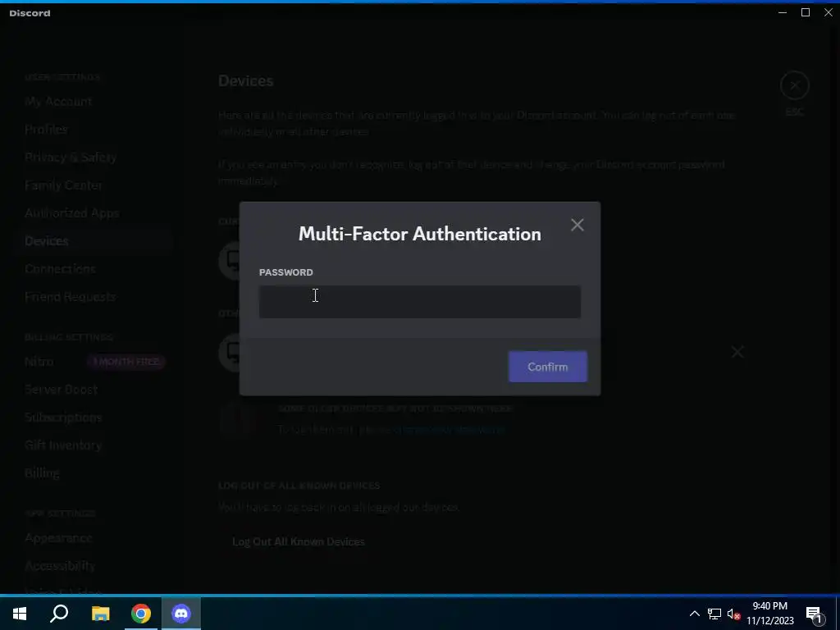Viewport: 840px width, 630px height.
Task: Open Profiles settings
Action: 46,129
